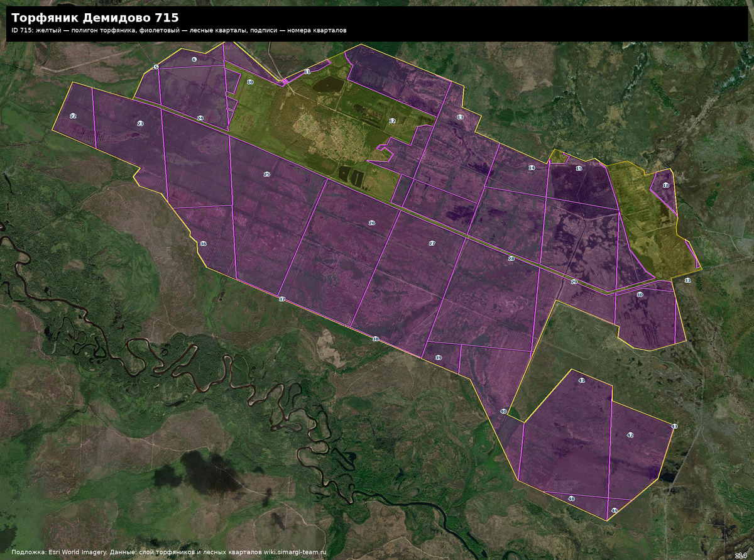Select forest quarter label 10
Image resolution: width=754 pixels, height=560 pixels.
(250, 82)
